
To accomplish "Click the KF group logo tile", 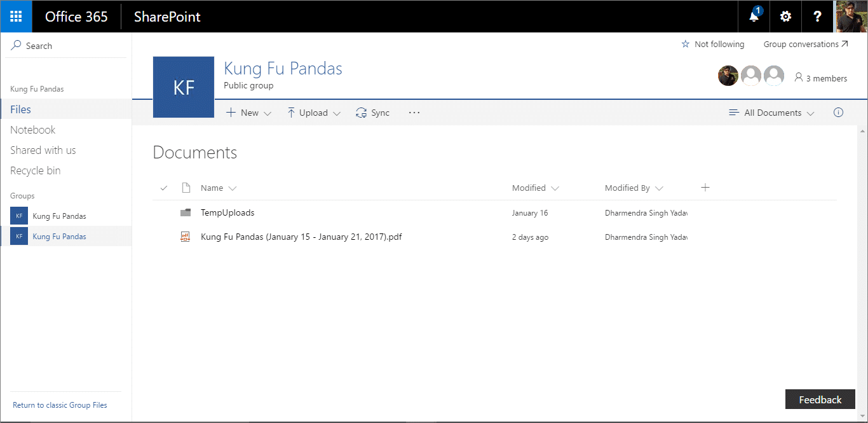I will tap(184, 87).
